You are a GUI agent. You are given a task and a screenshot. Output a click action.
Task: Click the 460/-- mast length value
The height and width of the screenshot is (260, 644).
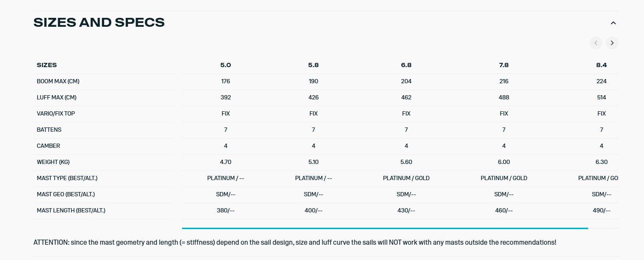pos(504,210)
